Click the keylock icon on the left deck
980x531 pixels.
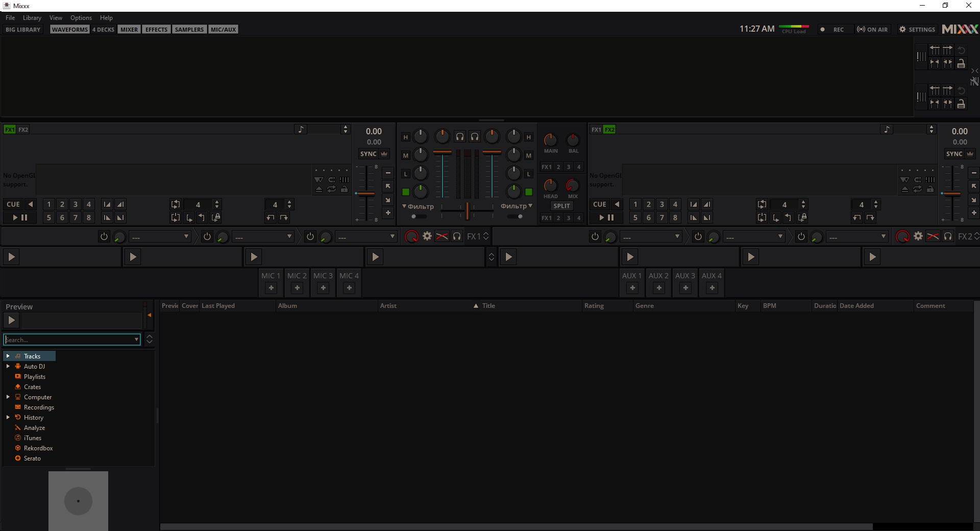click(345, 189)
